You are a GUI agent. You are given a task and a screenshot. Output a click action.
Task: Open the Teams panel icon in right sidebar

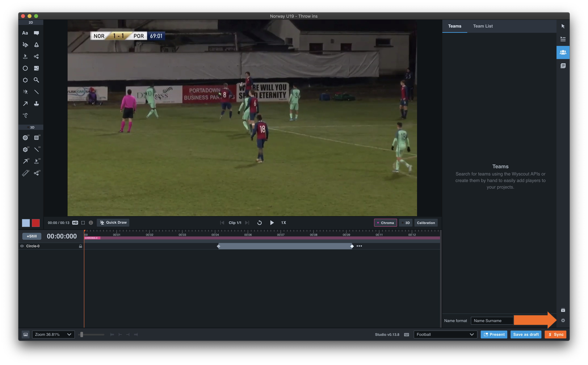tap(563, 52)
